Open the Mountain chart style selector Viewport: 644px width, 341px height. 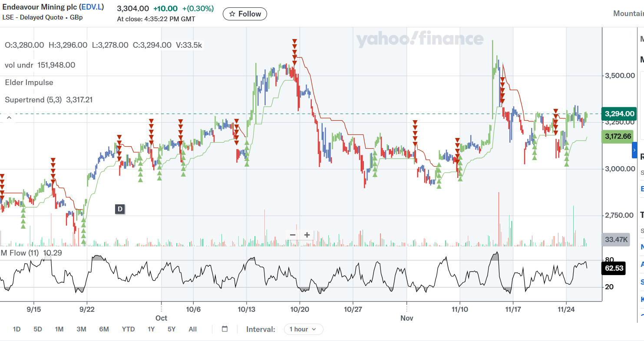pyautogui.click(x=628, y=13)
